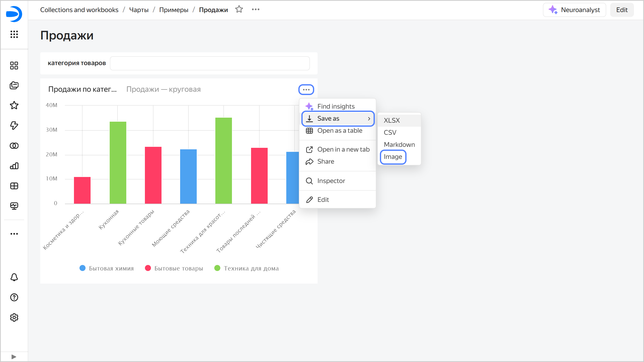644x362 pixels.
Task: Click the Neuroanalyst button
Action: pyautogui.click(x=574, y=10)
